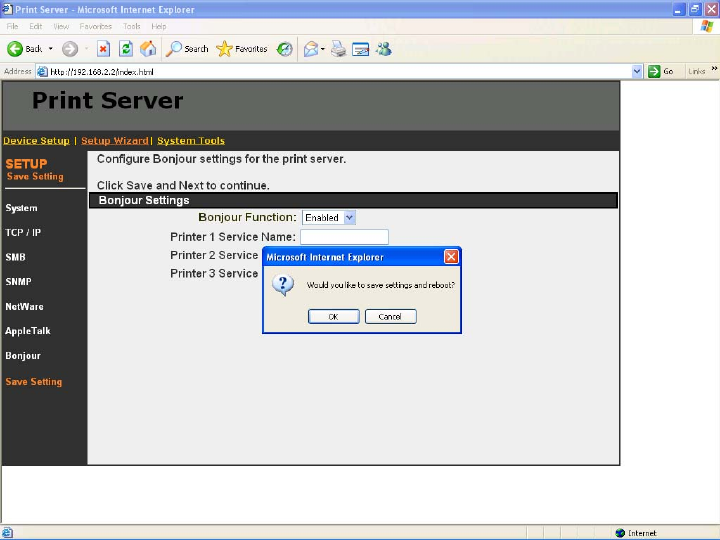Click OK in the reboot dialog
Screen dimensions: 720x540
coord(334,316)
